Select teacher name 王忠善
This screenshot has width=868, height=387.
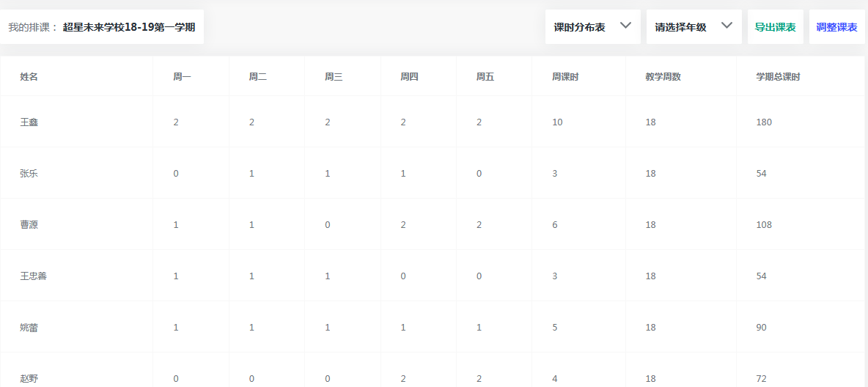33,276
